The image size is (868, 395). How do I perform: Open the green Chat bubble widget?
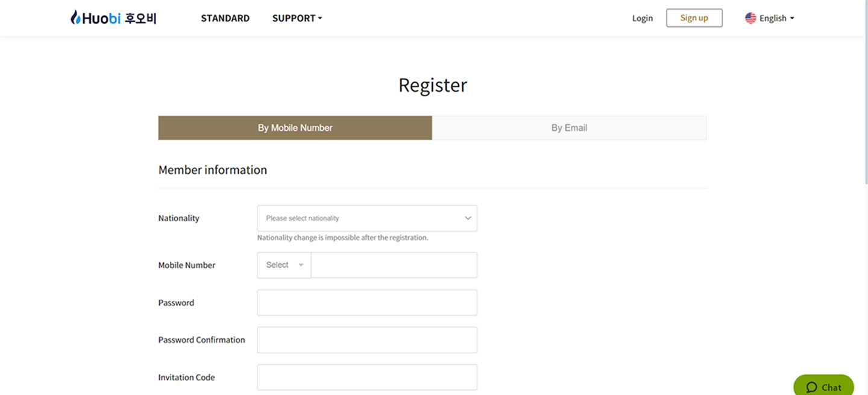pyautogui.click(x=823, y=387)
